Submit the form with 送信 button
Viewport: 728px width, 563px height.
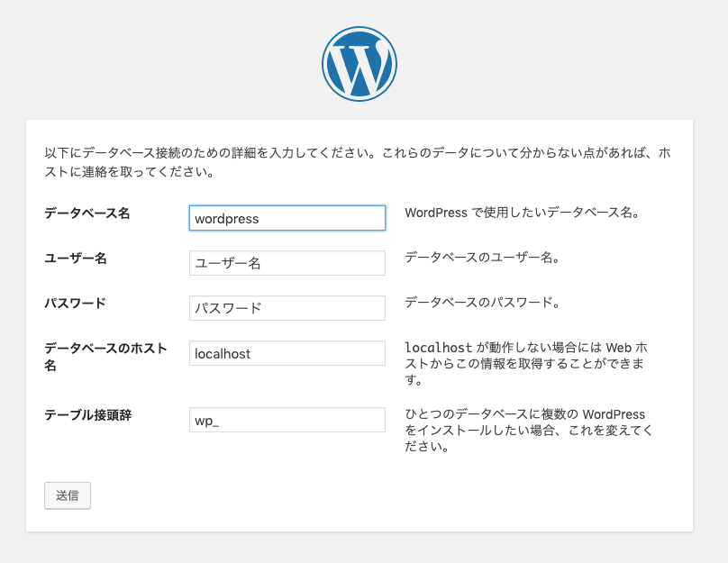[68, 495]
